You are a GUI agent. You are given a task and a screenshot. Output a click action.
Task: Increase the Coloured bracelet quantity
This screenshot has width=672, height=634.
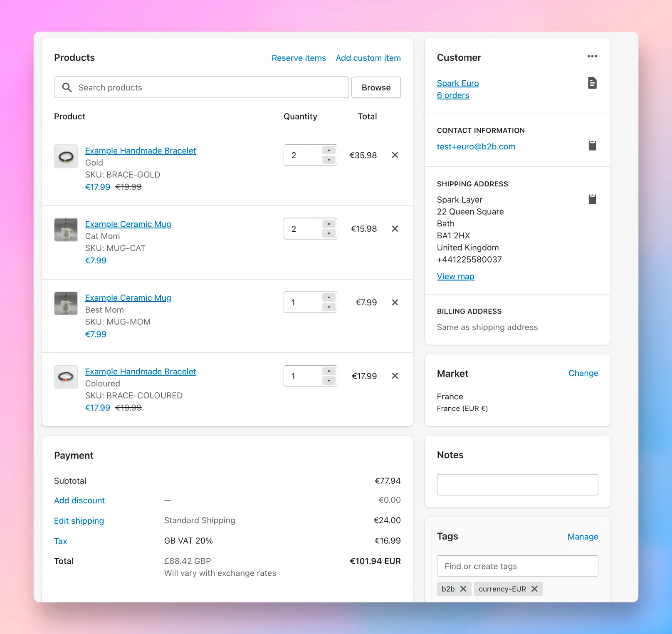[329, 371]
